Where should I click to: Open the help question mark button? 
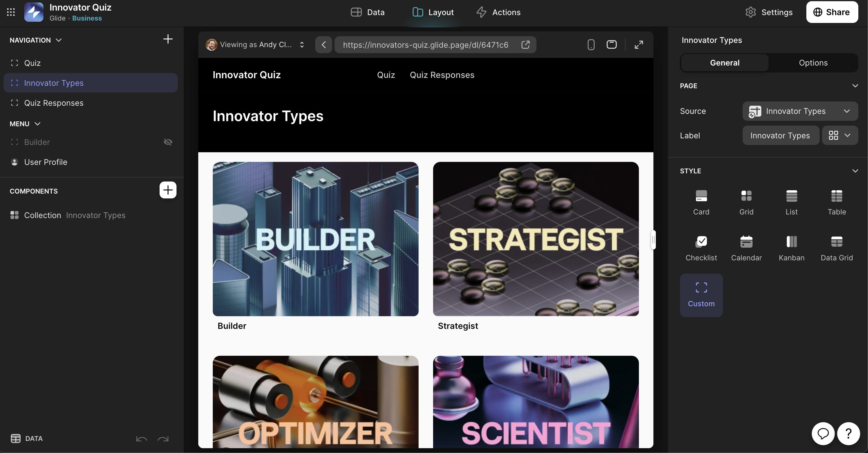click(848, 434)
